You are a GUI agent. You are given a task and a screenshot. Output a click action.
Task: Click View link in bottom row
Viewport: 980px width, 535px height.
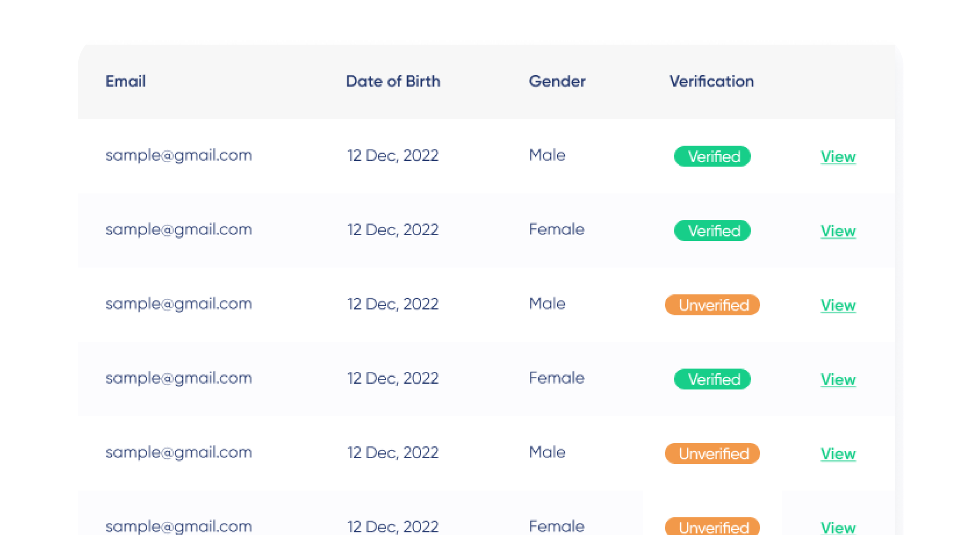tap(837, 527)
